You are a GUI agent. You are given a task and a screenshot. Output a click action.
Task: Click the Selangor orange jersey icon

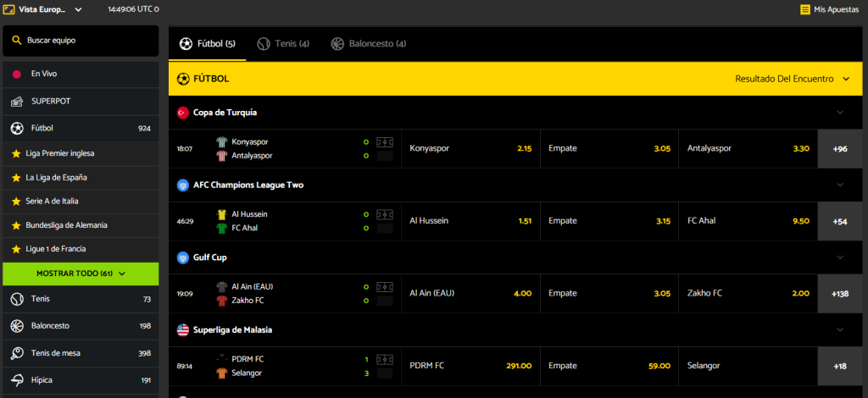(221, 373)
